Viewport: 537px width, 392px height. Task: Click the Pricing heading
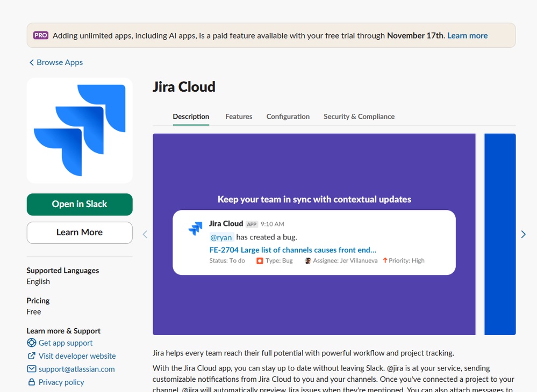coord(38,300)
